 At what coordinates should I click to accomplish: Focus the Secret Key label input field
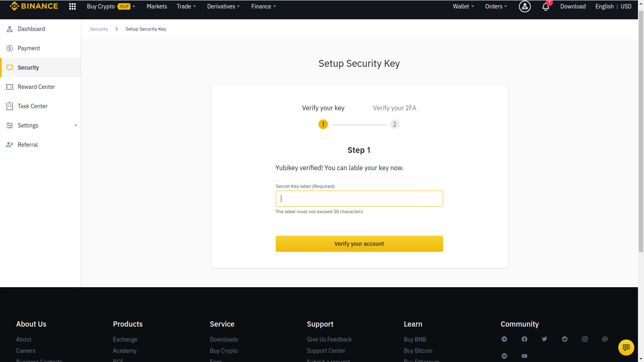click(359, 199)
